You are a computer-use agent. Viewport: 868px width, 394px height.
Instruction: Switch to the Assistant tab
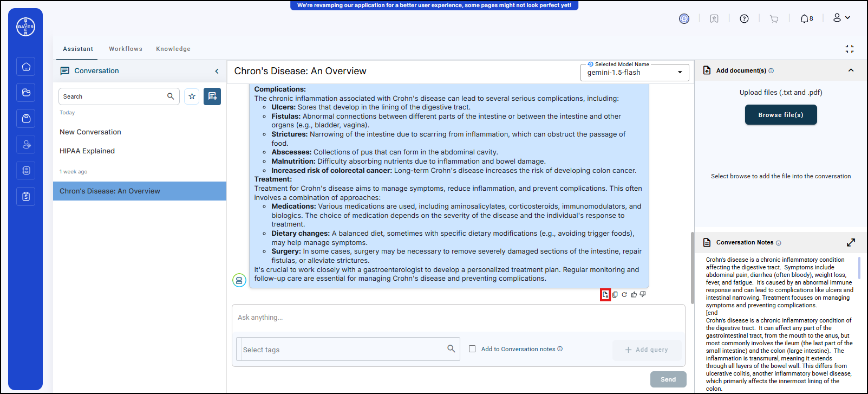point(78,49)
